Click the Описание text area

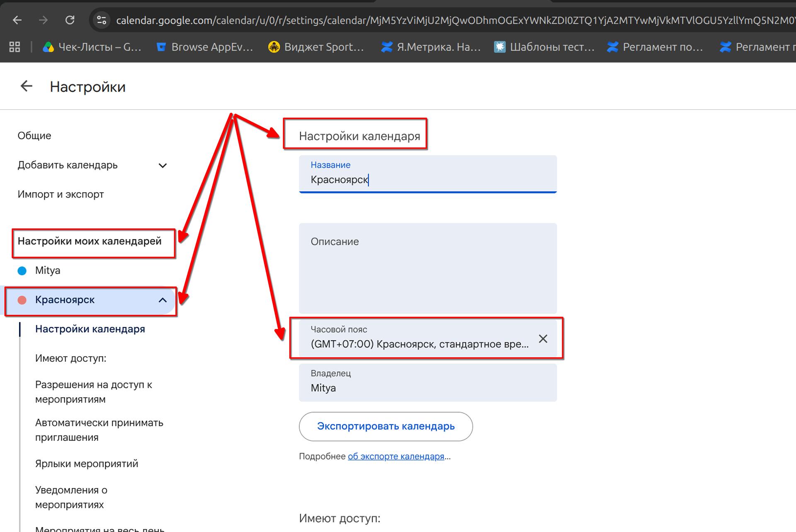428,268
